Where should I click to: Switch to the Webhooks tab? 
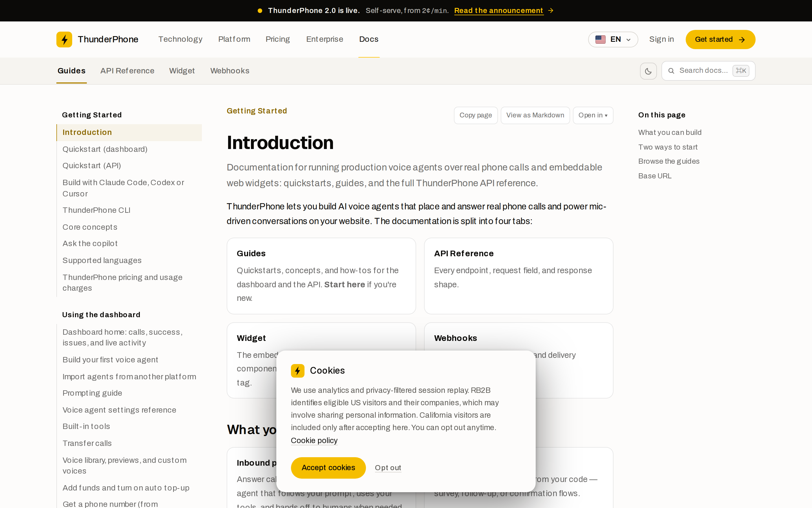click(x=230, y=71)
